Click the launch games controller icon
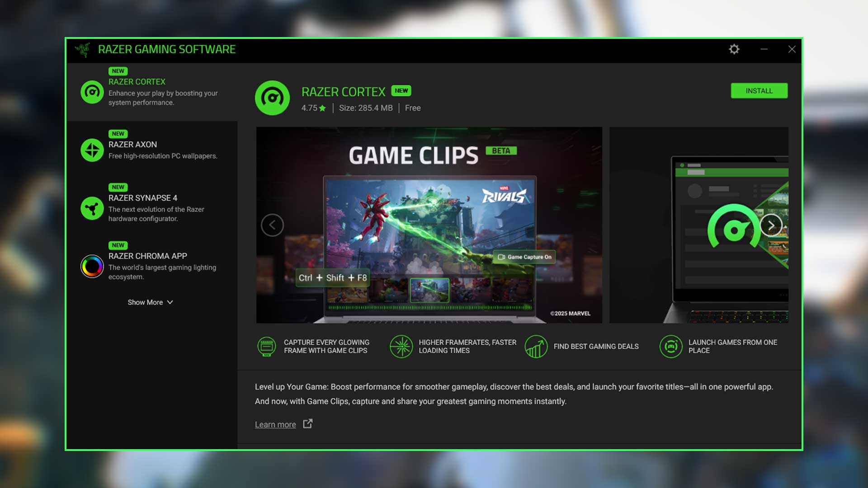 click(671, 347)
